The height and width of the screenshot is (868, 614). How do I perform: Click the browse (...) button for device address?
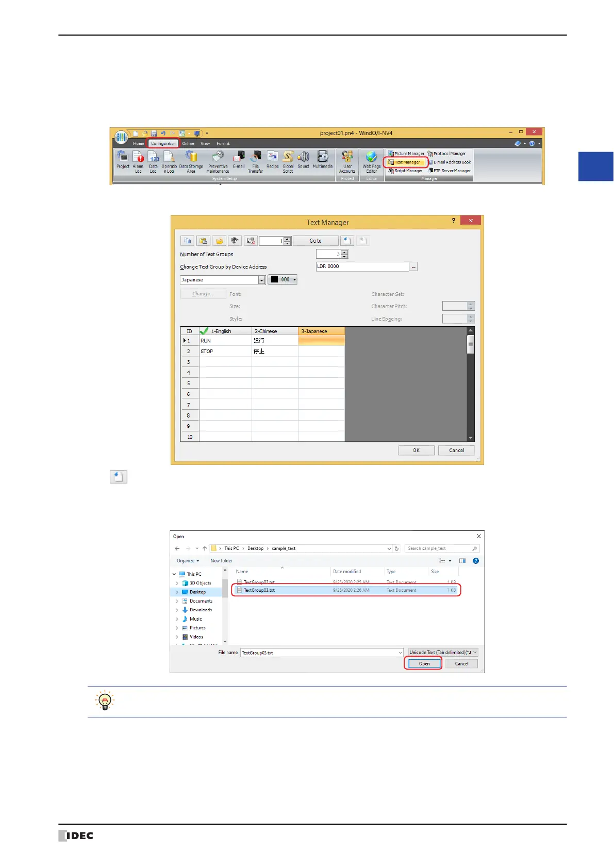[413, 267]
